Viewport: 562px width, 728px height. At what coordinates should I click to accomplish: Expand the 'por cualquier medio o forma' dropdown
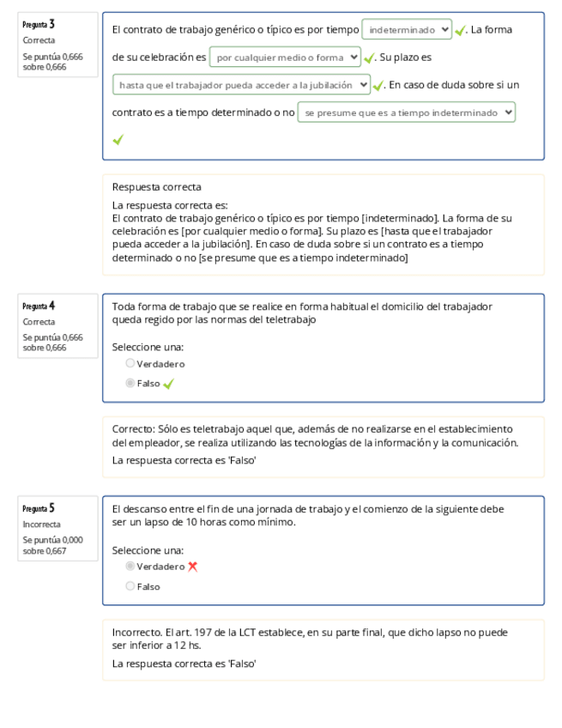pyautogui.click(x=285, y=58)
